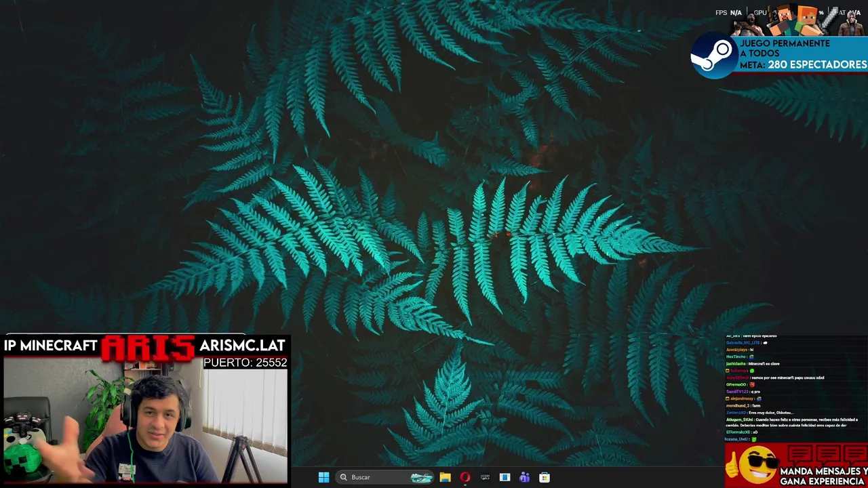Click username HexTincho in chat
The width and height of the screenshot is (868, 488).
click(x=736, y=357)
